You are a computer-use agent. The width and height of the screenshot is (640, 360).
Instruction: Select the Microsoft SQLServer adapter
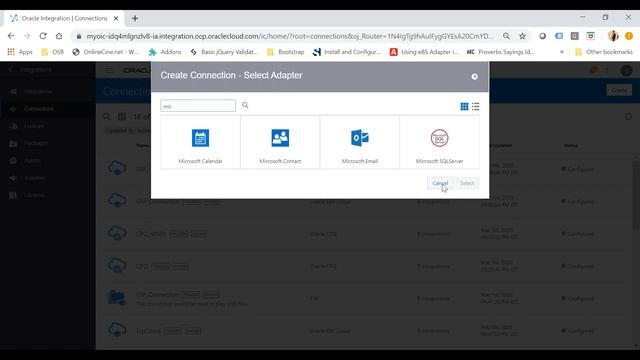click(x=439, y=142)
